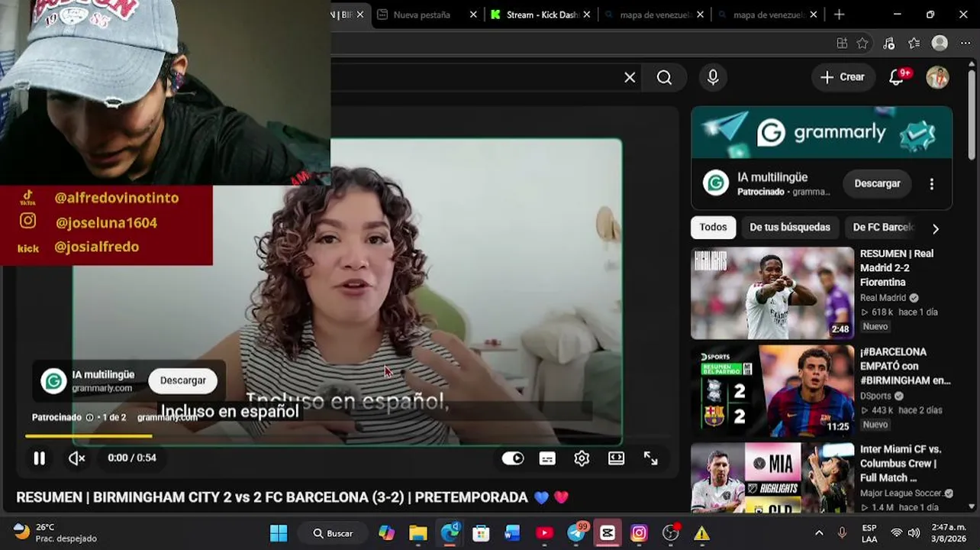Add this page to Edge favorites
Screen dimensions: 980x550
(862, 44)
